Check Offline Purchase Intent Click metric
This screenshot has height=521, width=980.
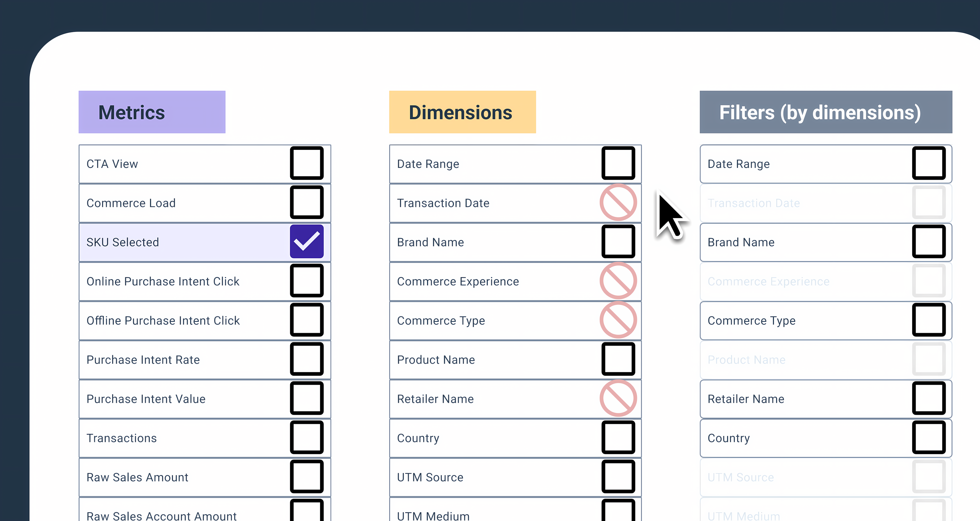[x=307, y=320]
